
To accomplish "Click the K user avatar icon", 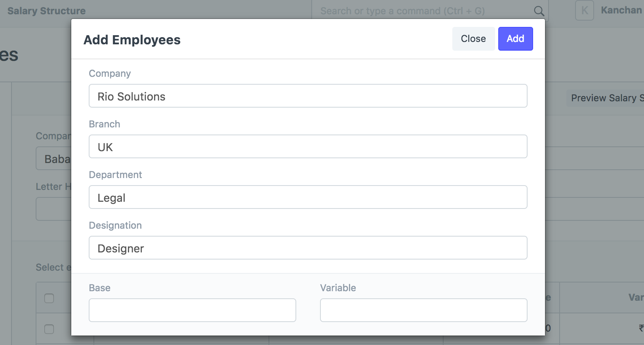I will (x=584, y=11).
